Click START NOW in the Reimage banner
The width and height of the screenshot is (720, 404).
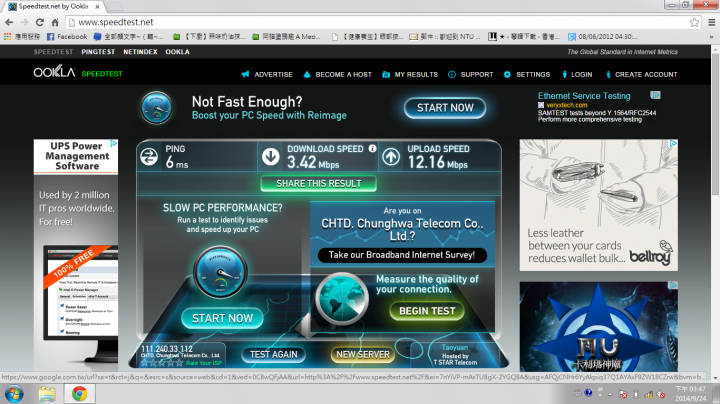444,108
